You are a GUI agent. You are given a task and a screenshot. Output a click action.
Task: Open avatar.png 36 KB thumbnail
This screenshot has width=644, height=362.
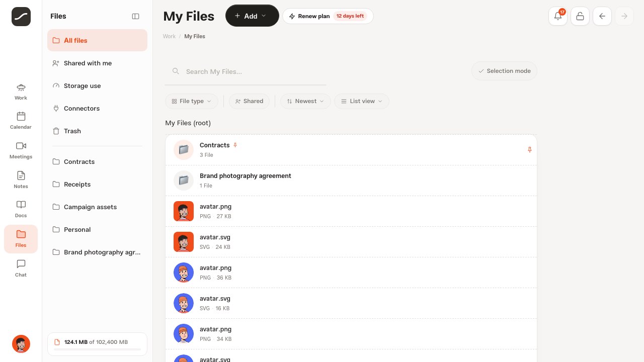[x=184, y=273]
